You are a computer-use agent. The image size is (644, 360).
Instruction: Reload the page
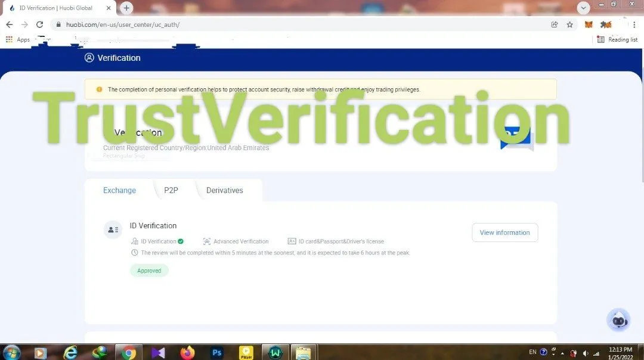tap(39, 24)
